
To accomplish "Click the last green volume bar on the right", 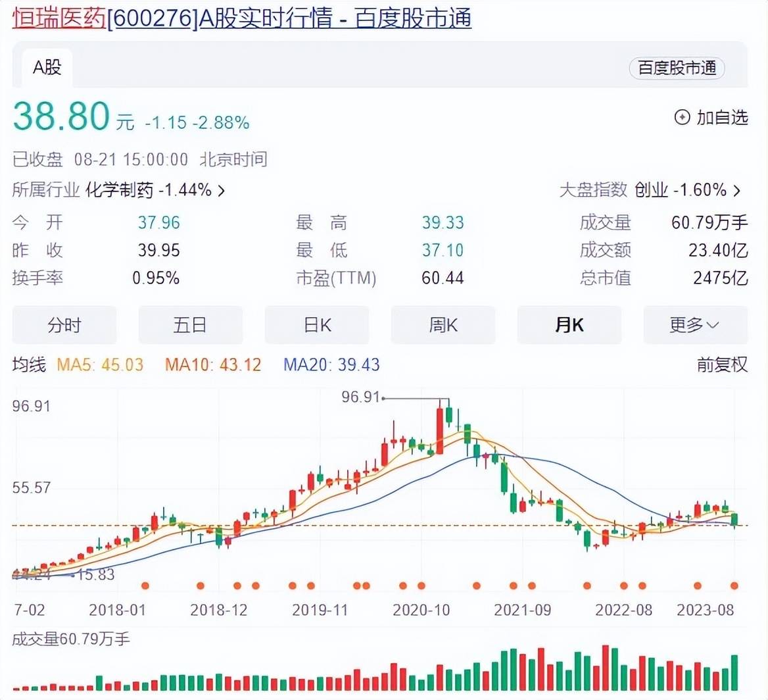I will coord(734,672).
